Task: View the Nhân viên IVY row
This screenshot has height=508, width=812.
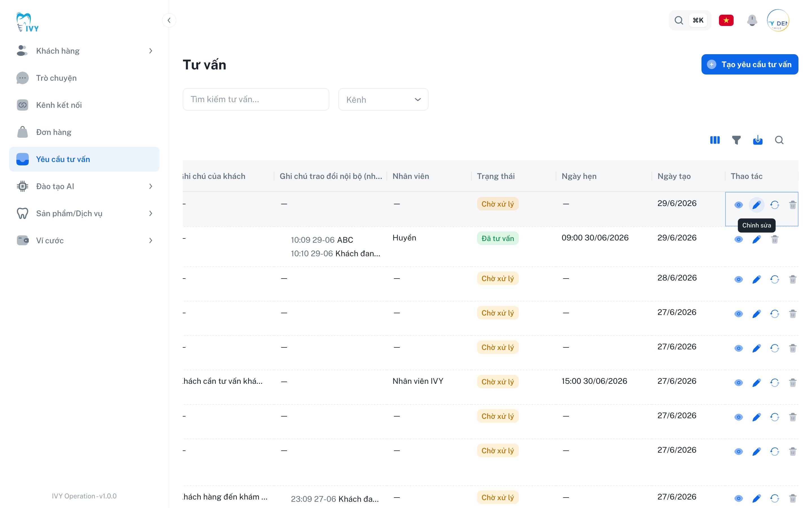Action: [738, 382]
